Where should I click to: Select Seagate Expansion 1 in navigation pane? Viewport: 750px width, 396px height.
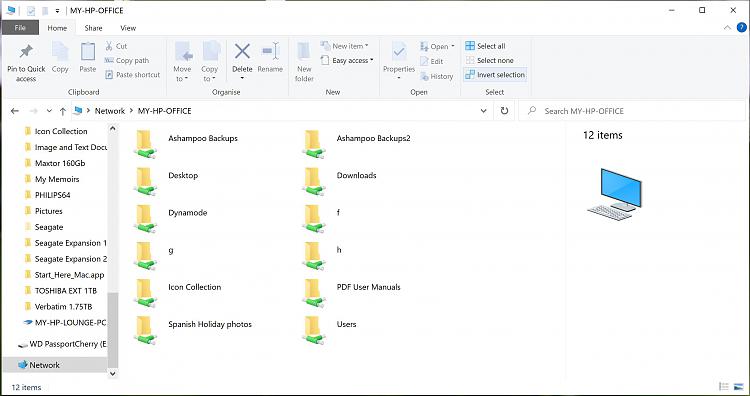65,243
